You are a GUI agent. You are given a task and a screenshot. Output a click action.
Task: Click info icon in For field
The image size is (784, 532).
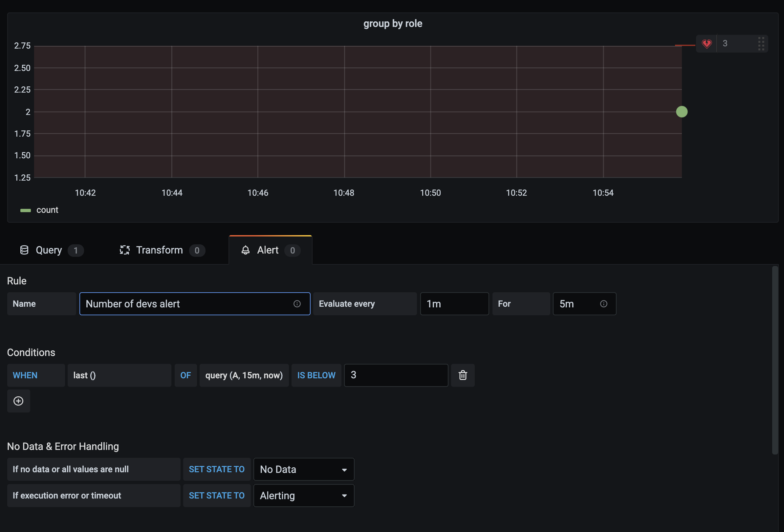[x=603, y=304]
